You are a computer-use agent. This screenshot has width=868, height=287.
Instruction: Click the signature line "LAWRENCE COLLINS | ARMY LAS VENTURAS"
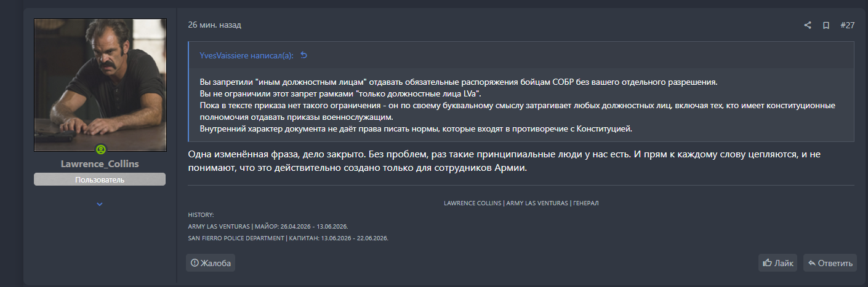pyautogui.click(x=521, y=203)
